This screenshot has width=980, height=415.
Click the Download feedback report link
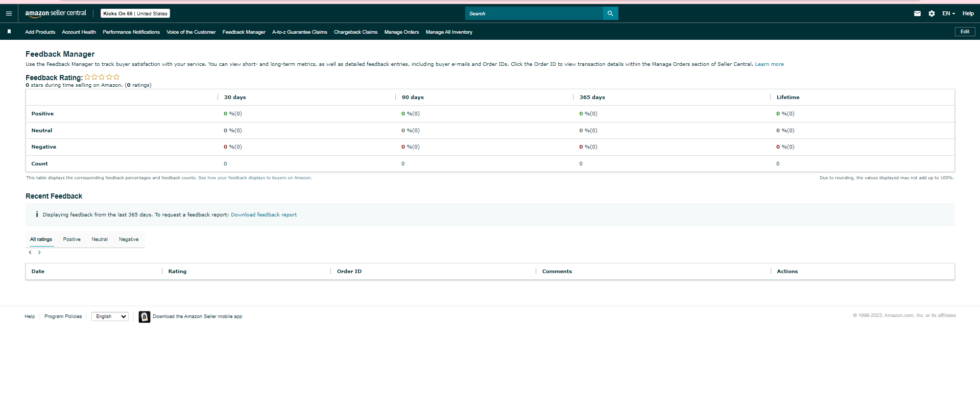point(264,215)
